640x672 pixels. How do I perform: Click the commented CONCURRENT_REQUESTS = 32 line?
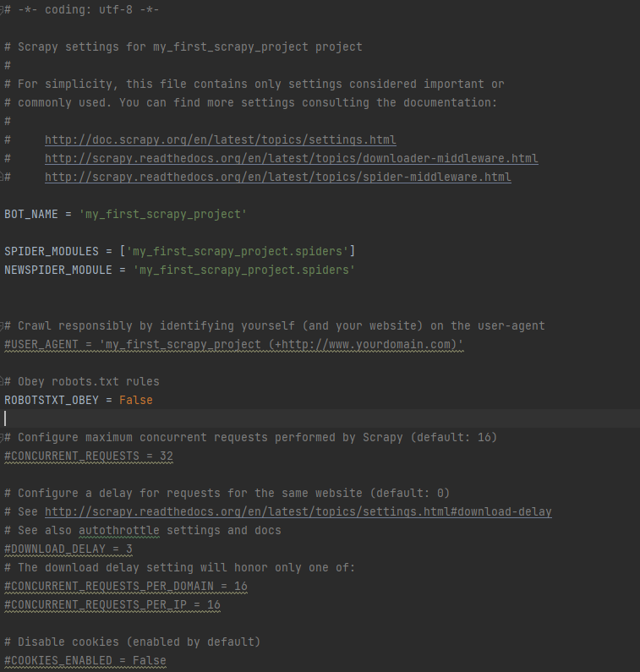pos(89,456)
